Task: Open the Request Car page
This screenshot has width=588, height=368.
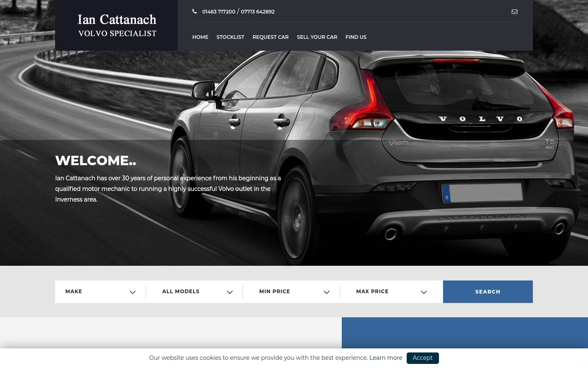Action: tap(270, 37)
